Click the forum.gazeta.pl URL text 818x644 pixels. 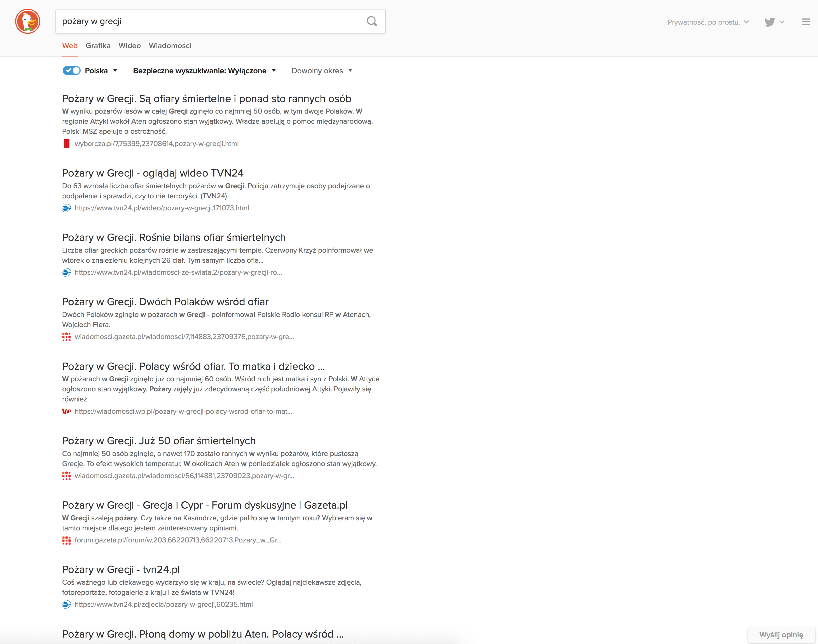tap(178, 540)
